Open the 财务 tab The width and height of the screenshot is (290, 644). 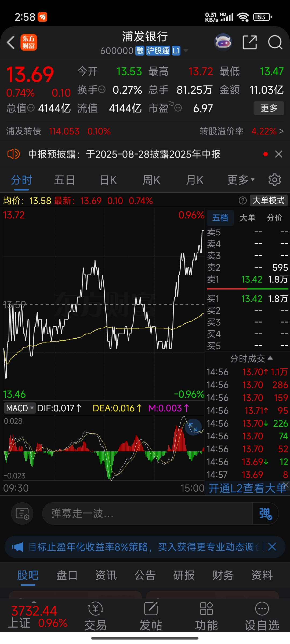(223, 575)
